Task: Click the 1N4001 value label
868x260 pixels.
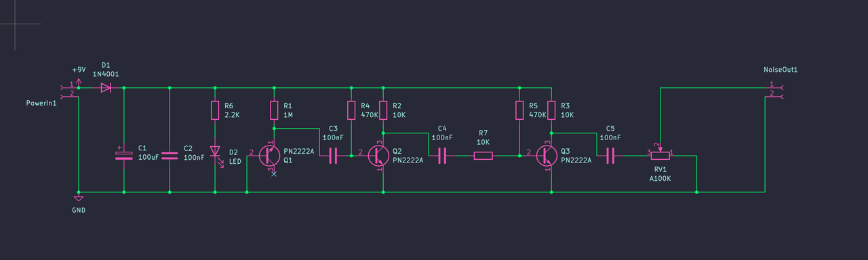Action: coord(106,74)
